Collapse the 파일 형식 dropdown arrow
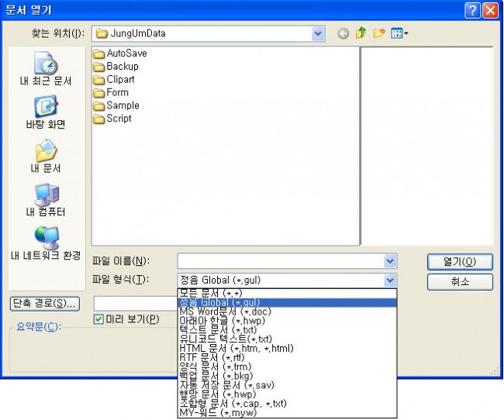This screenshot has height=420, width=504. tap(390, 281)
